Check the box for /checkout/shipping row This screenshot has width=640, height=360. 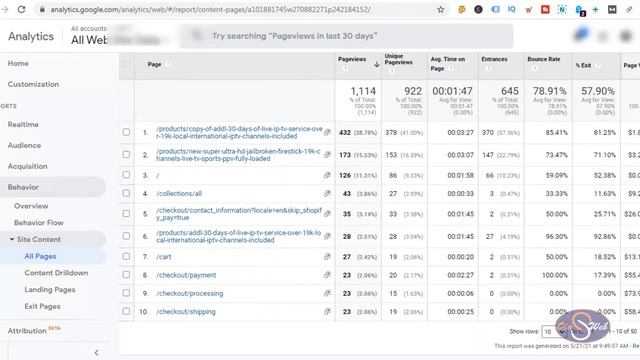tap(127, 311)
